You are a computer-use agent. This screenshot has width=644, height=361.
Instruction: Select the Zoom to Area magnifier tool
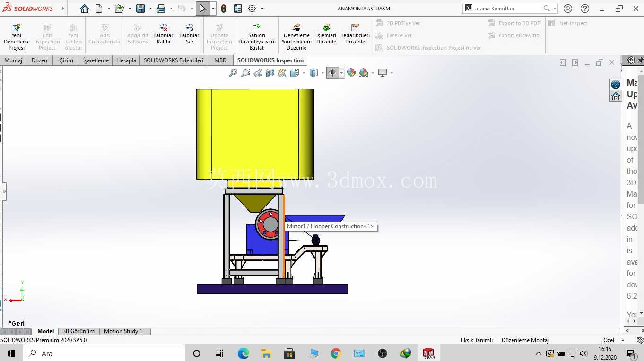[245, 73]
